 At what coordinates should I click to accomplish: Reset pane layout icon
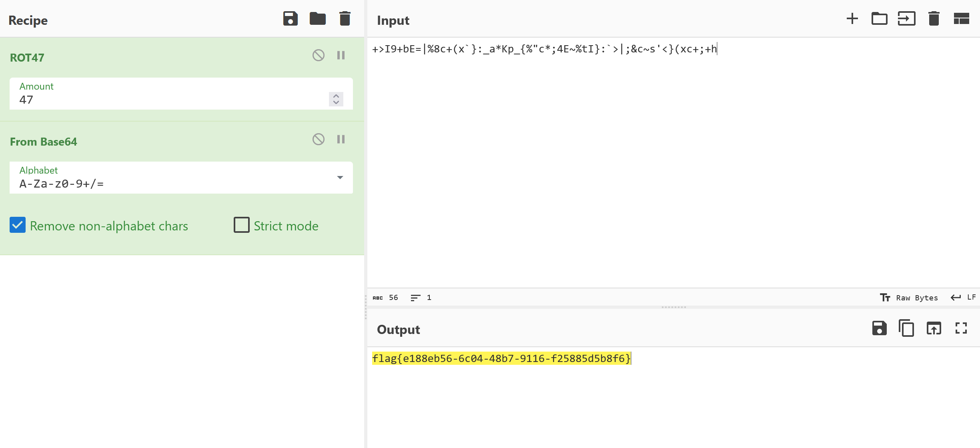click(961, 19)
